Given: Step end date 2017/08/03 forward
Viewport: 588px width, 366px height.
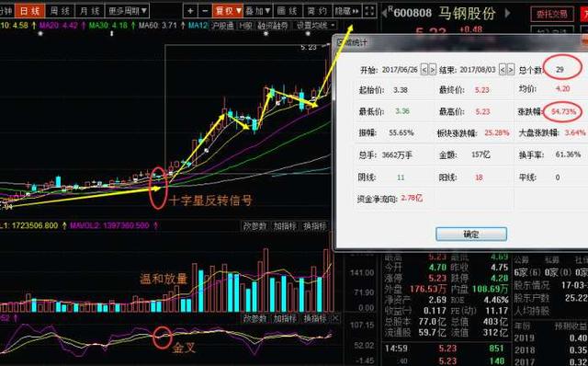Looking at the screenshot, I should pyautogui.click(x=511, y=70).
